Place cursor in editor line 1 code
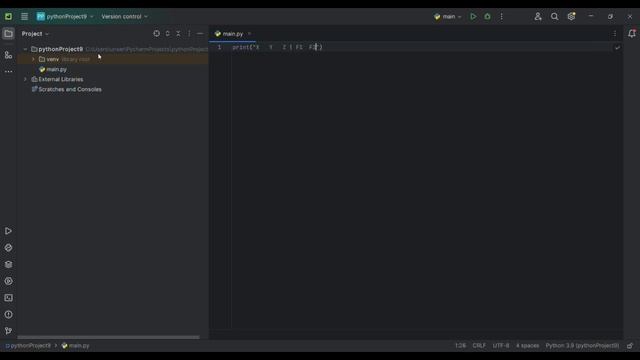640x360 pixels. [x=277, y=47]
